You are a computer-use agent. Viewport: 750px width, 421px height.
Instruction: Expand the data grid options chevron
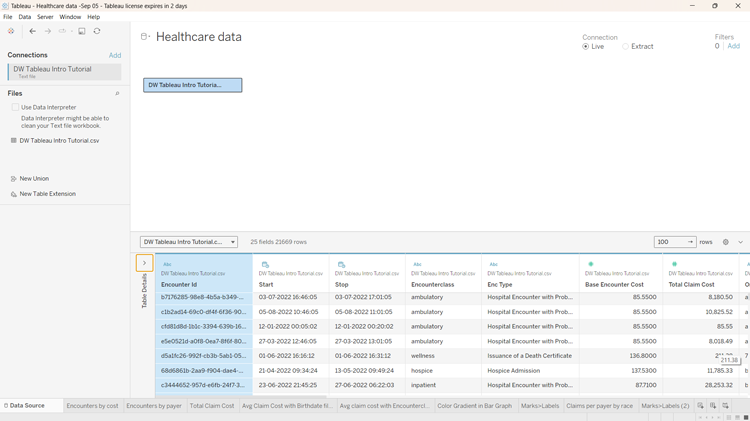(x=740, y=242)
